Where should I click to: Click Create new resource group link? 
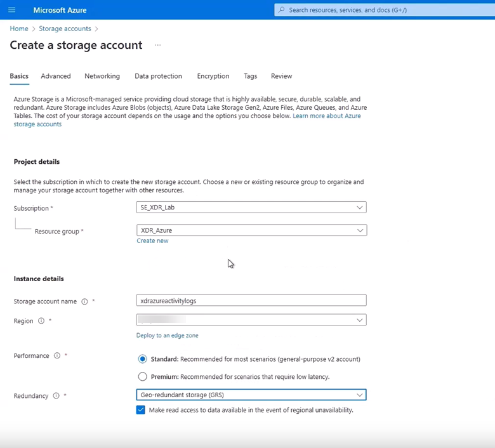(152, 241)
